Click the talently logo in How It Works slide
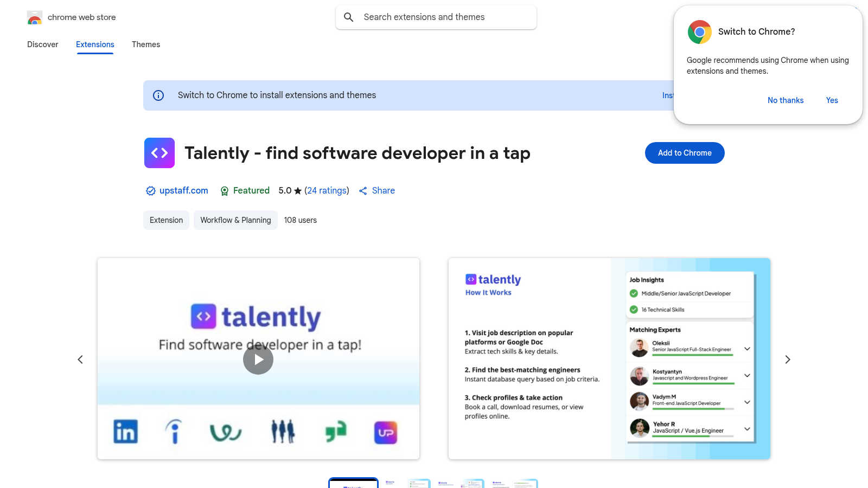The height and width of the screenshot is (488, 868). coord(493,279)
